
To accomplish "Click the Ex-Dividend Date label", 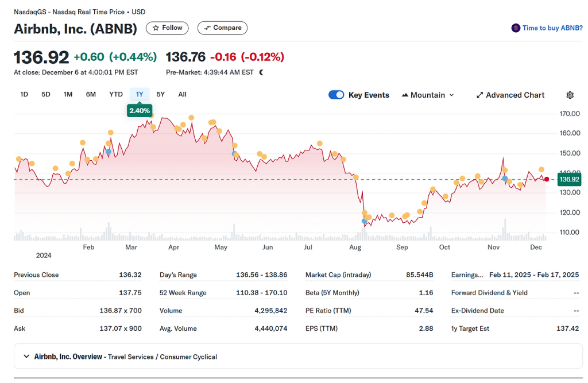I will (477, 311).
